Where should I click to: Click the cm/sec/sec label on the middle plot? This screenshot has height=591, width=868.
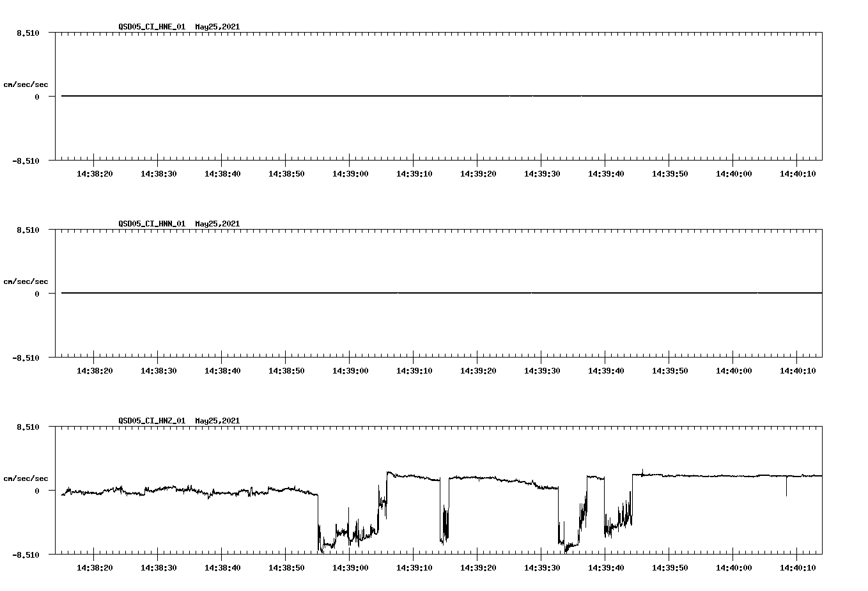coord(27,281)
